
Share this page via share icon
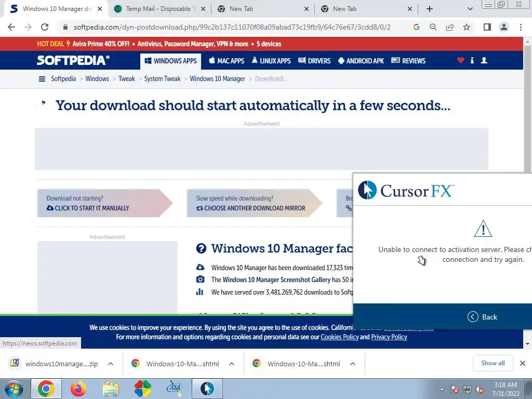click(450, 27)
